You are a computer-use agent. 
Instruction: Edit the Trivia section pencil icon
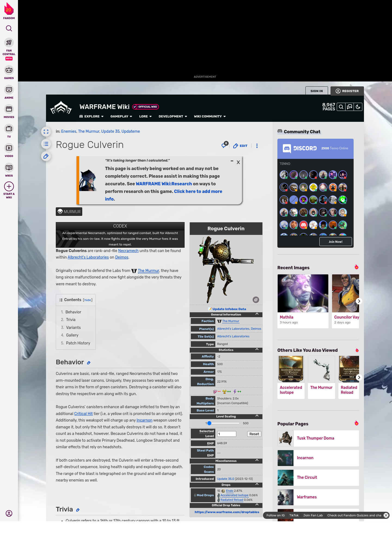click(x=78, y=510)
